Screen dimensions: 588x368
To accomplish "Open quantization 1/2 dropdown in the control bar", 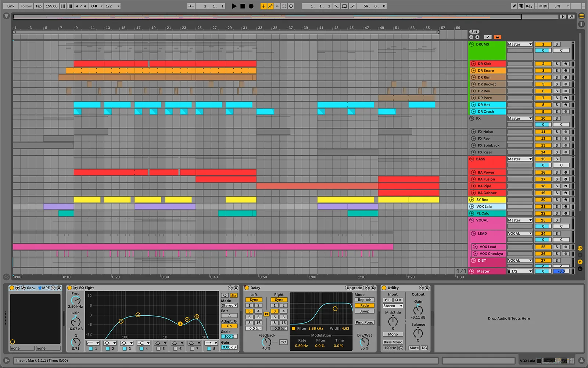I will pos(112,6).
